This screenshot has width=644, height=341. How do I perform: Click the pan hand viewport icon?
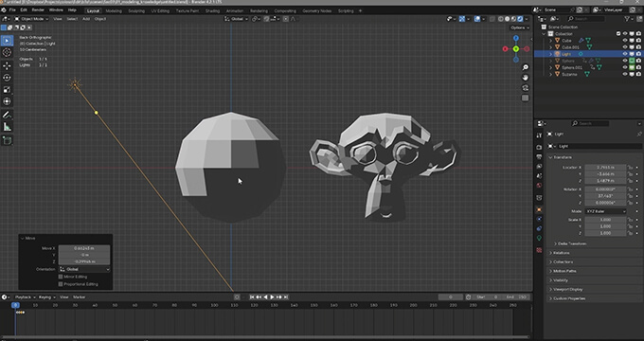tap(526, 78)
